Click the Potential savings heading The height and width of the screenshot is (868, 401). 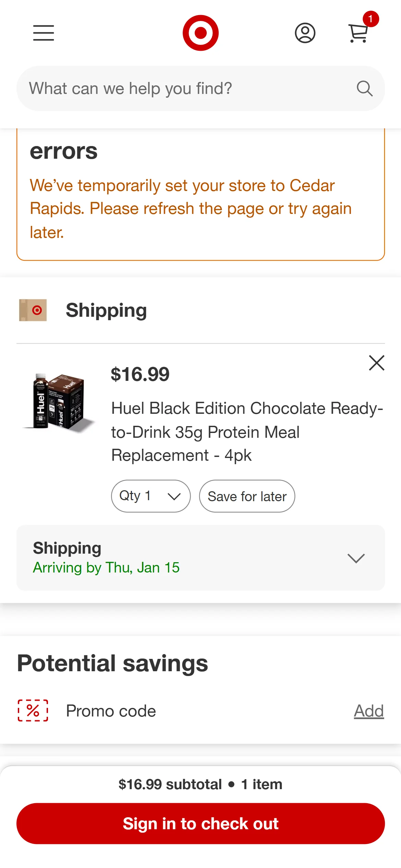click(112, 663)
